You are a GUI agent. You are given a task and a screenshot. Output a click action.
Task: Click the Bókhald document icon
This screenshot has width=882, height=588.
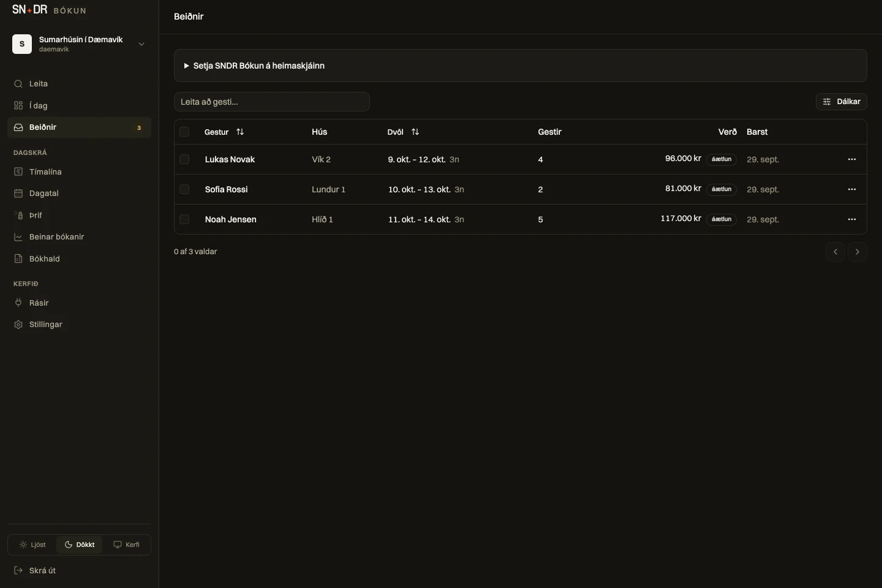(x=18, y=258)
